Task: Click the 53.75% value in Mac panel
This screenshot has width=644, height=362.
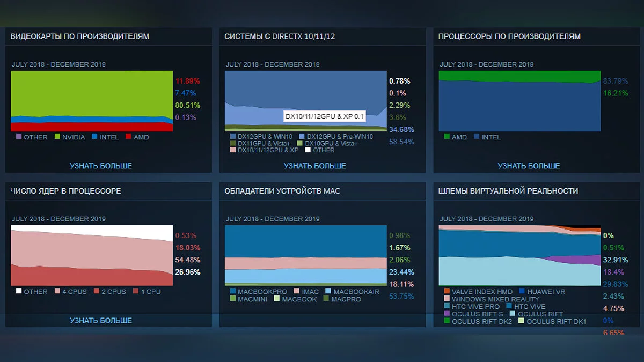Action: [x=401, y=296]
